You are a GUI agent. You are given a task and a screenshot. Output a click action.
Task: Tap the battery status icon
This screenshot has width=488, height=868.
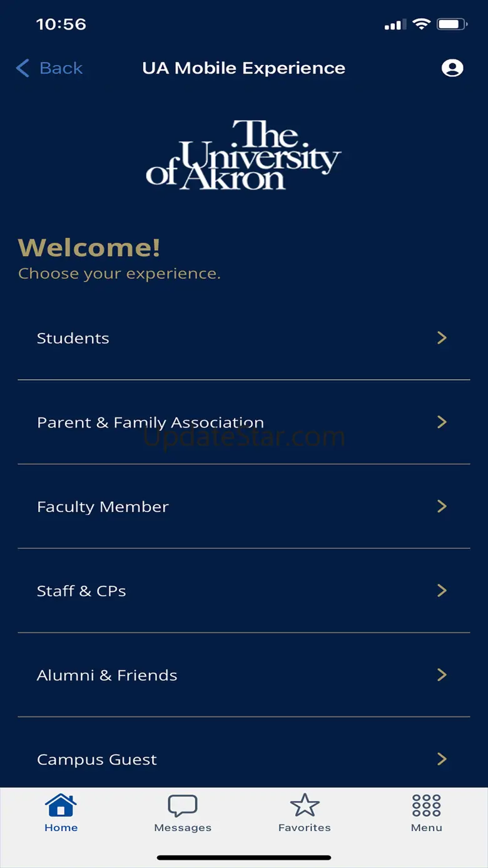coord(451,24)
